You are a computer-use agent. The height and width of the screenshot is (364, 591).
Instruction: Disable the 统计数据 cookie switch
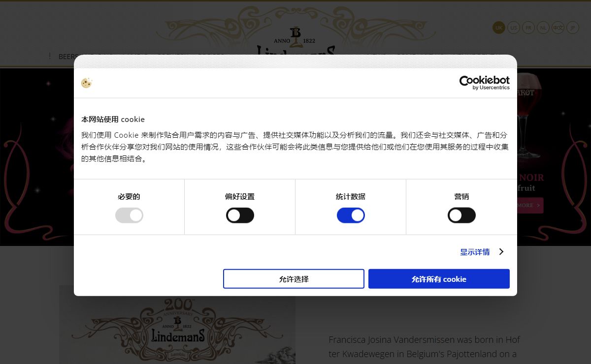pyautogui.click(x=351, y=215)
